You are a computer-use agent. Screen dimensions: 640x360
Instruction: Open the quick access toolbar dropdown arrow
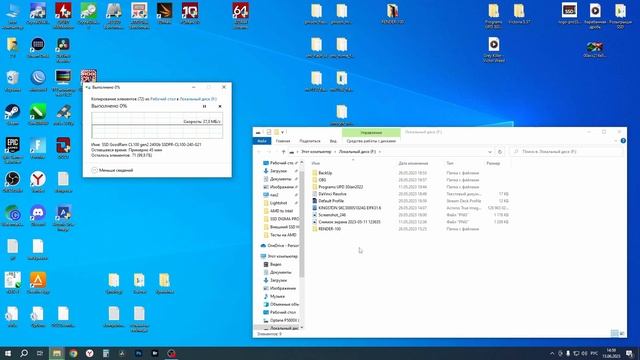coord(282,132)
